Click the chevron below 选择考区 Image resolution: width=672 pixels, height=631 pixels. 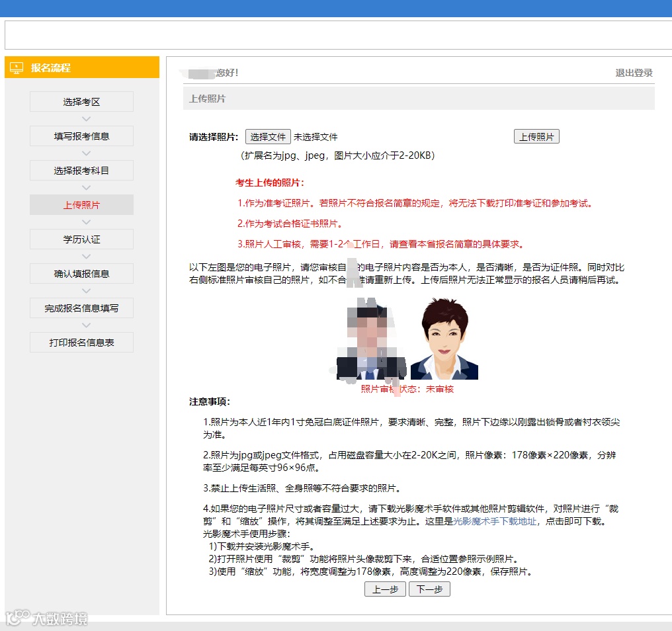click(x=86, y=119)
